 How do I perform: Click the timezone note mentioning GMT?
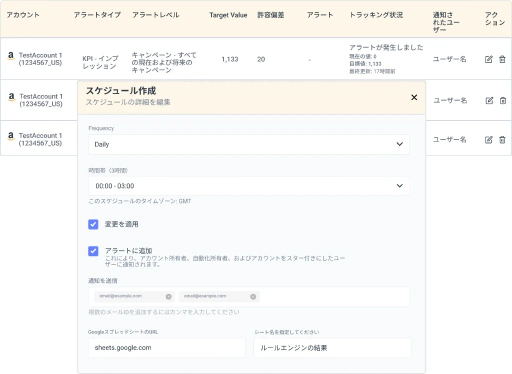(x=140, y=201)
